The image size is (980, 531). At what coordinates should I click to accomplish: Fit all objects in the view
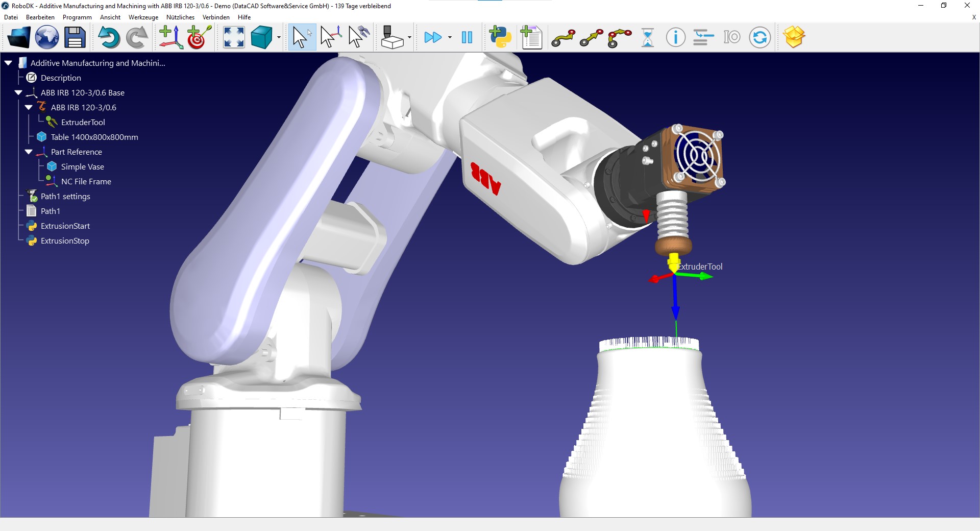click(x=234, y=37)
